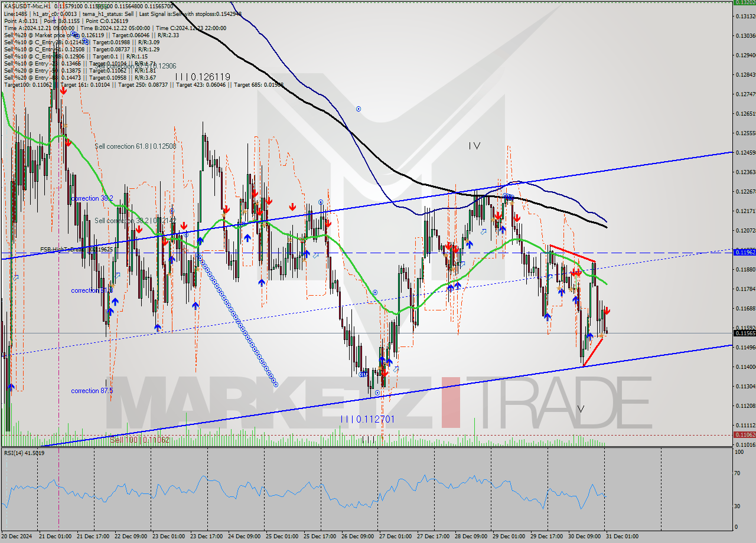Click the RSI(14) 41.5019 indicator label
The image size is (756, 543).
[24, 453]
